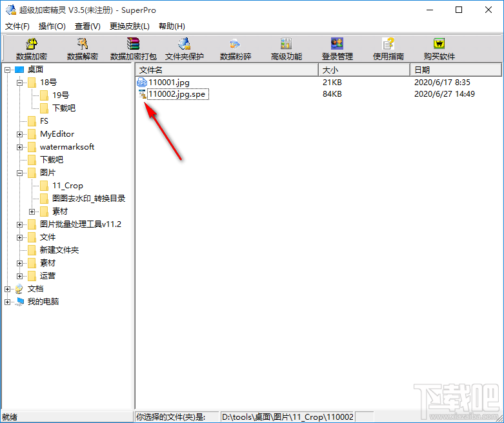The width and height of the screenshot is (504, 423).
Task: Expand the 运营 folder node
Action: [x=19, y=276]
